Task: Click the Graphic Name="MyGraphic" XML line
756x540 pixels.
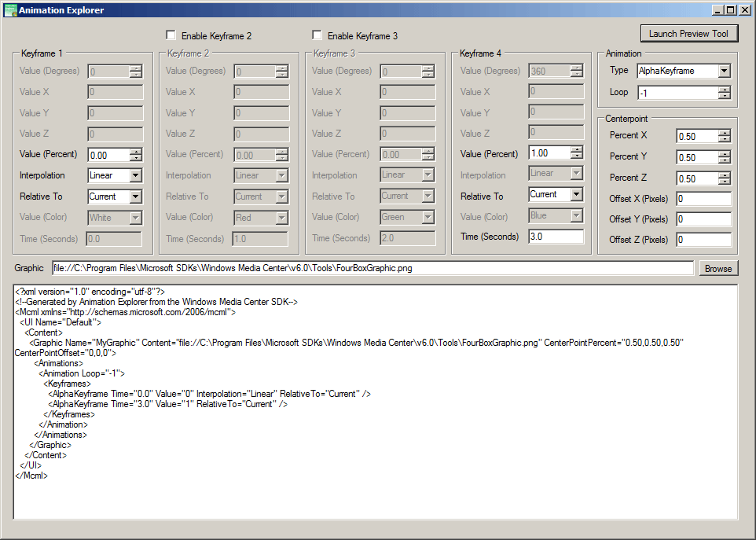Action: click(356, 343)
